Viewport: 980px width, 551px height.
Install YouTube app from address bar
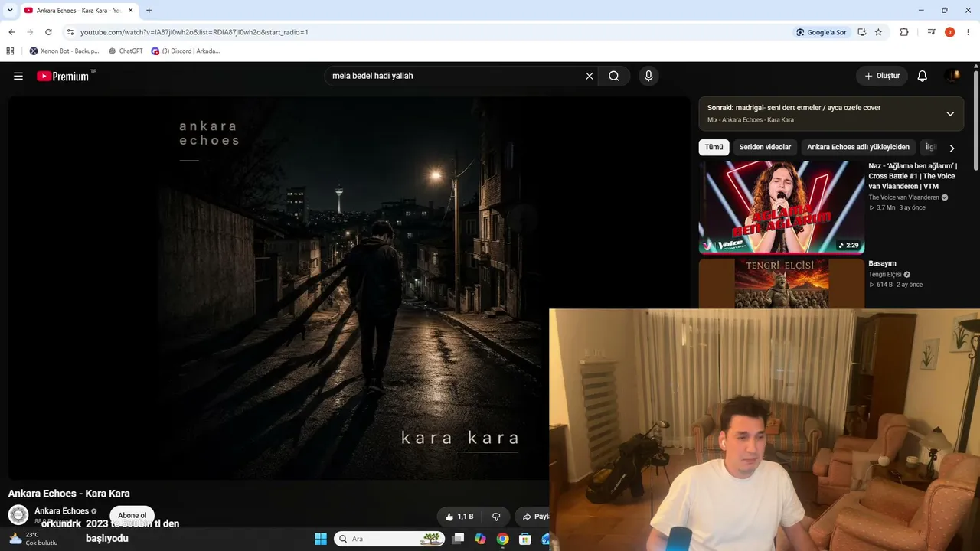pos(862,32)
